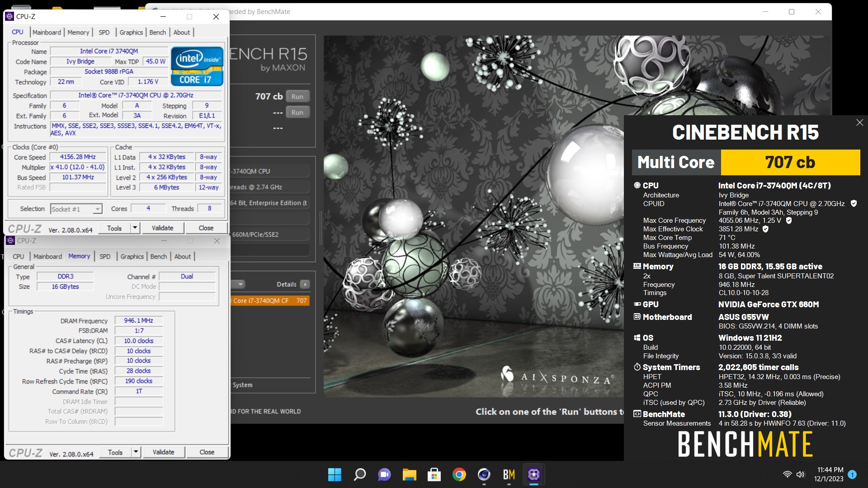Maximize the Cinebench window
This screenshot has height=488, width=868.
click(x=792, y=12)
